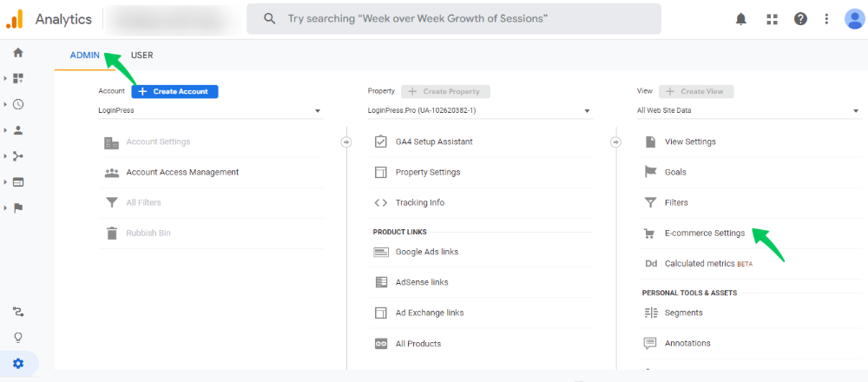Open the Audience person icon in sidebar

point(18,130)
